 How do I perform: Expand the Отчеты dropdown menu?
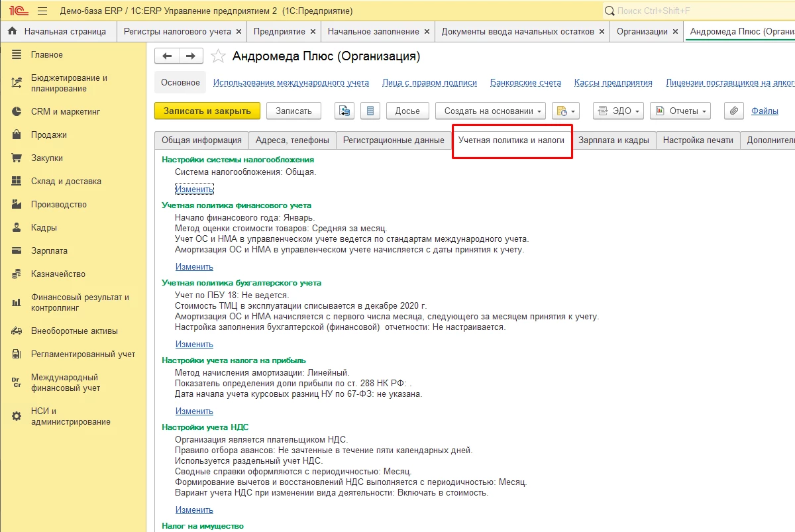point(680,111)
